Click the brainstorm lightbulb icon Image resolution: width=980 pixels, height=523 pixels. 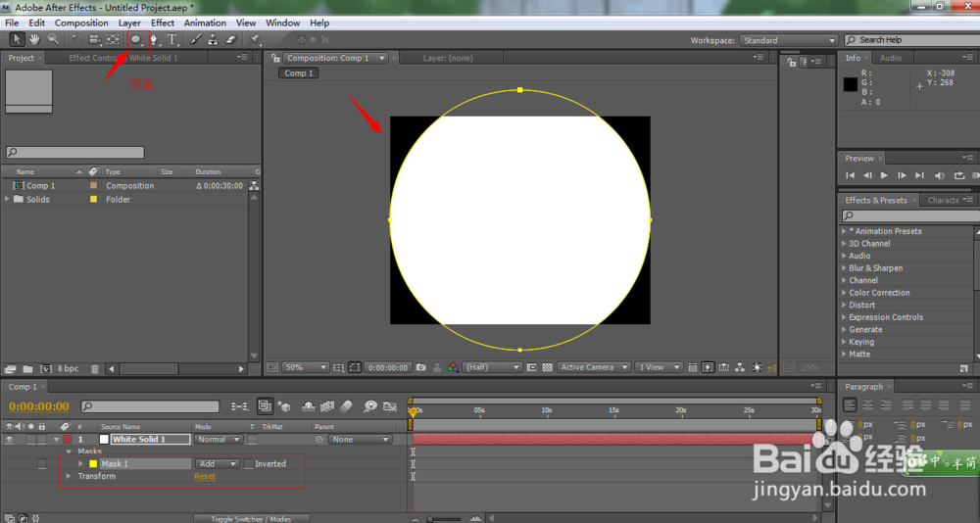pyautogui.click(x=370, y=406)
